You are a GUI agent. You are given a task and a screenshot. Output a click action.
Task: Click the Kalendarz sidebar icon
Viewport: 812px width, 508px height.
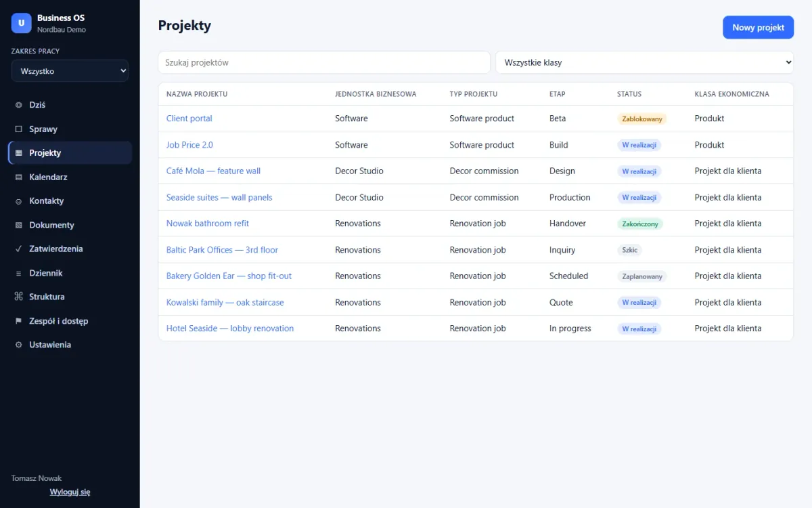pyautogui.click(x=18, y=177)
